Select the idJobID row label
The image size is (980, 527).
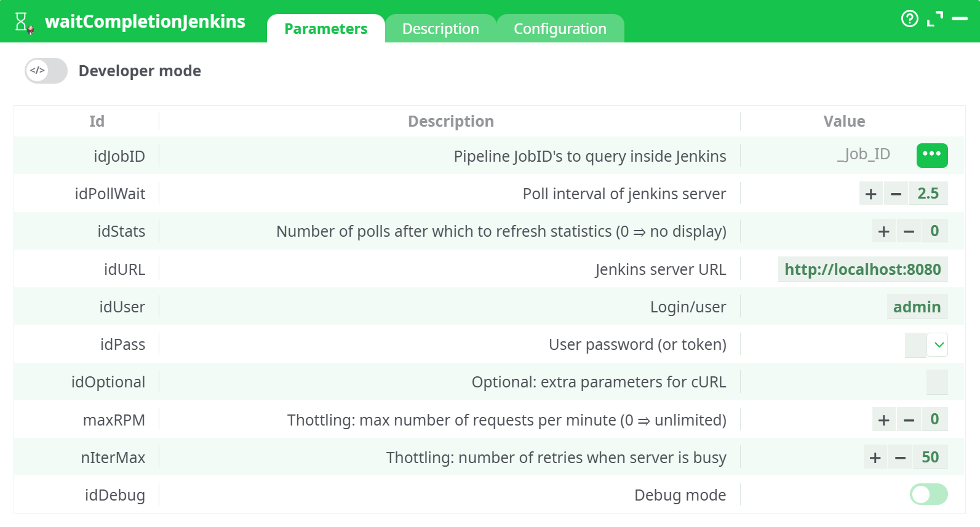pos(119,156)
